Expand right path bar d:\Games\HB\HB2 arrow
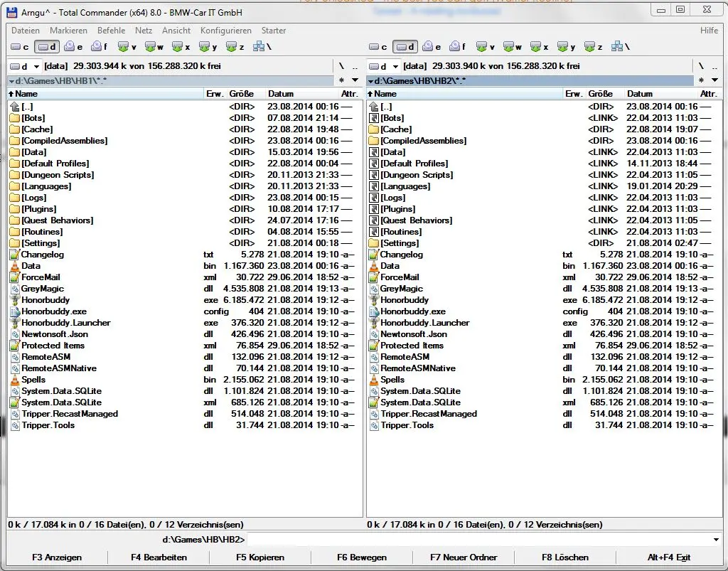The height and width of the screenshot is (571, 728). [x=370, y=81]
